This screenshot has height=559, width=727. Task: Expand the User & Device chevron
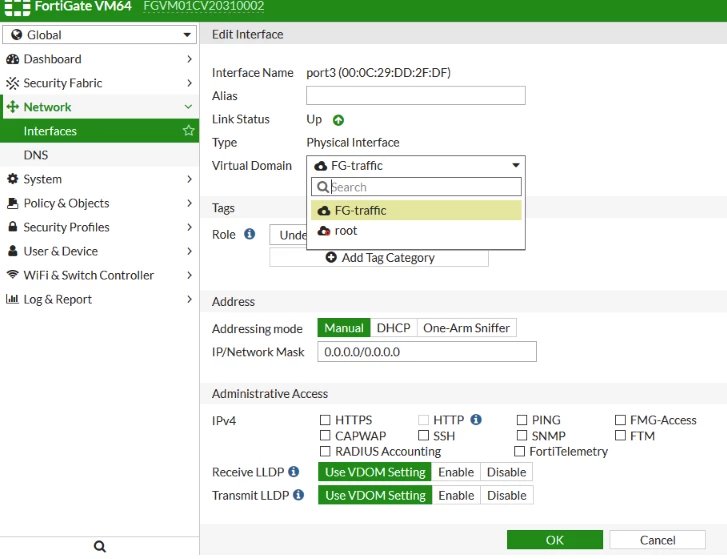pos(189,251)
